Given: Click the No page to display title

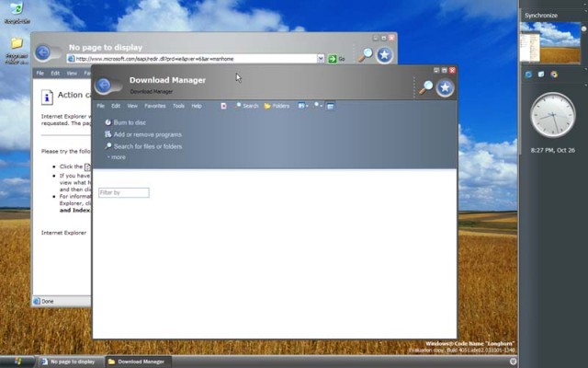Looking at the screenshot, I should [106, 48].
